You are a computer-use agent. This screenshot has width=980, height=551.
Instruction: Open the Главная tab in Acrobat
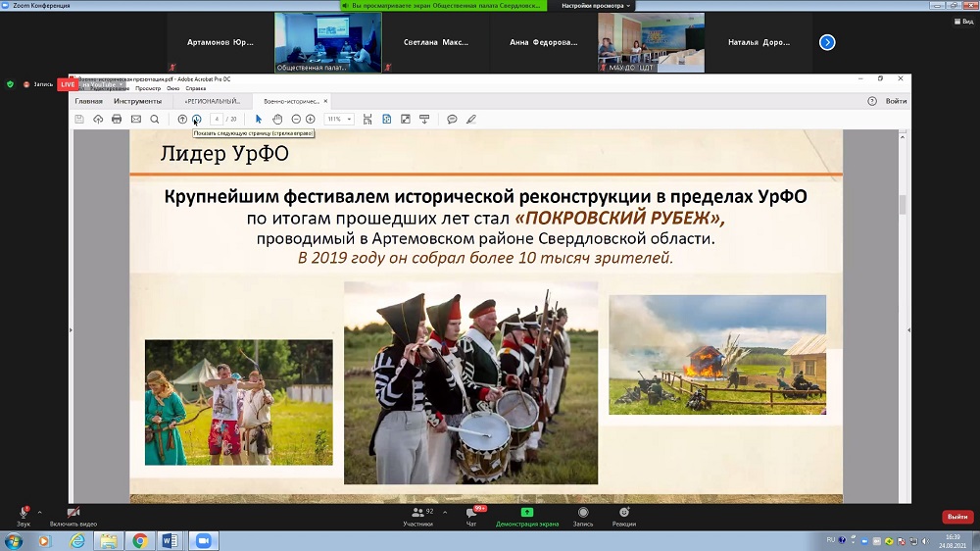89,101
